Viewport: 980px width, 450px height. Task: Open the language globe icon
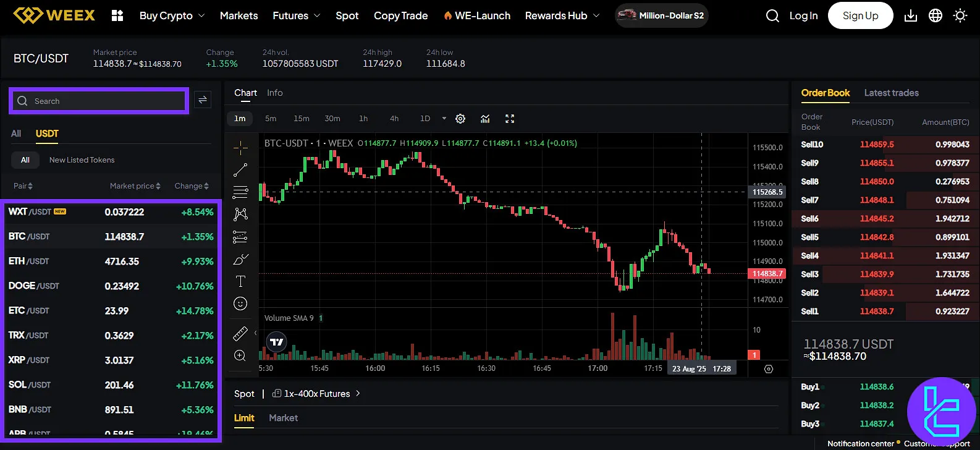[x=936, y=15]
